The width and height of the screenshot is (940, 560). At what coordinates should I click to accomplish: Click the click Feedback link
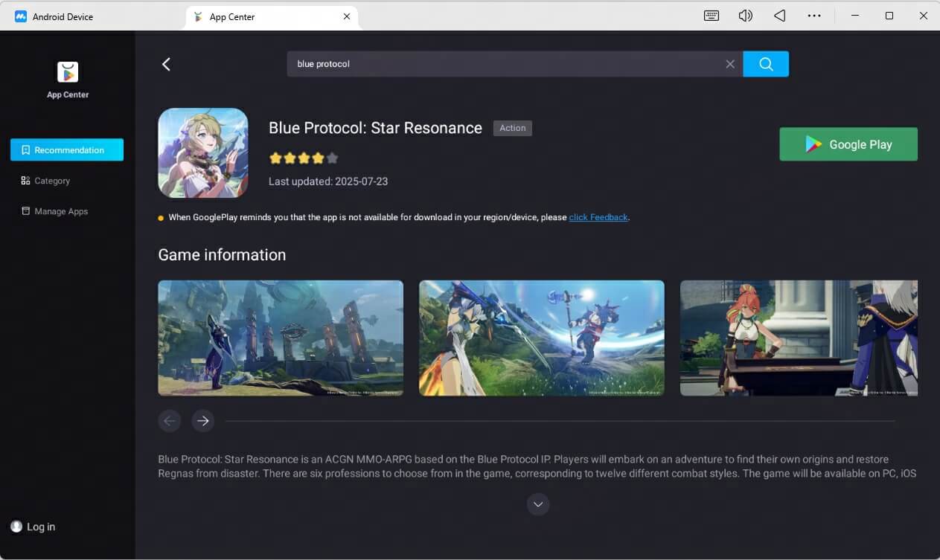[x=598, y=217]
